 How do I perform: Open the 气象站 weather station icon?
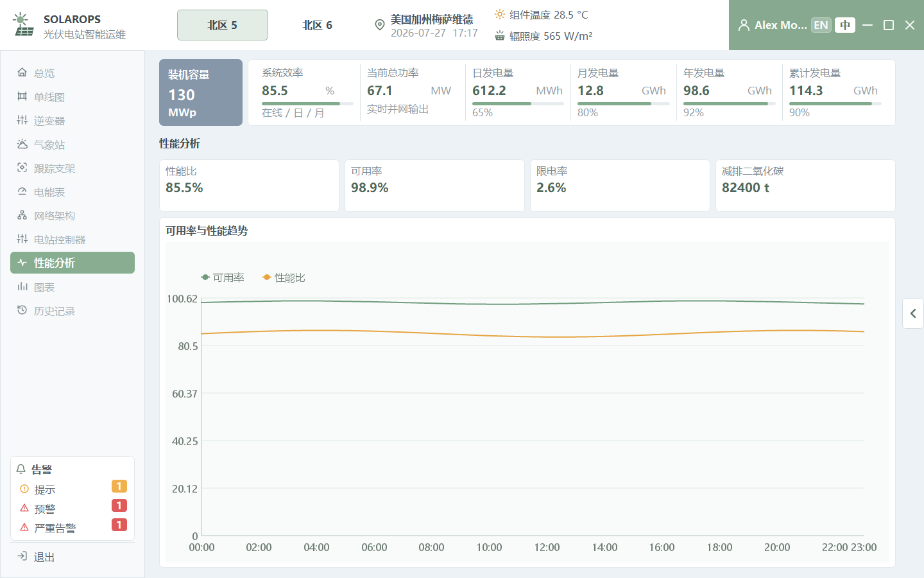pyautogui.click(x=22, y=144)
